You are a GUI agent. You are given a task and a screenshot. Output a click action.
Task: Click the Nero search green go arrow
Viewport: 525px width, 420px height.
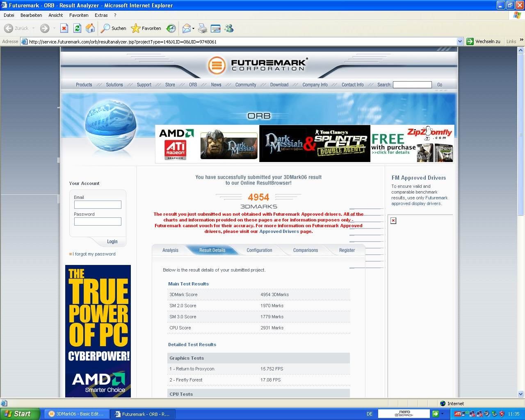point(435,414)
